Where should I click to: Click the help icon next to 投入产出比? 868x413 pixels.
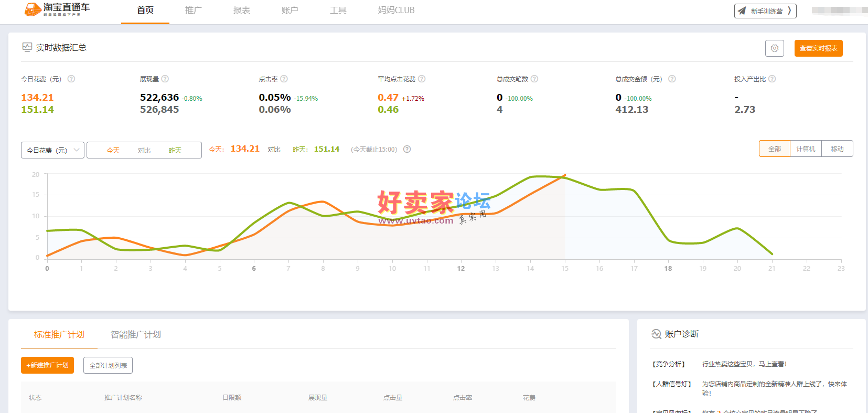772,79
